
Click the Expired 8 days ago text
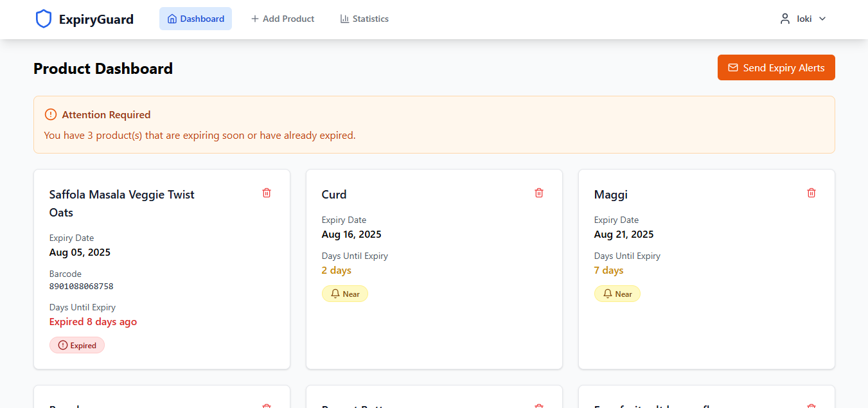(x=93, y=322)
